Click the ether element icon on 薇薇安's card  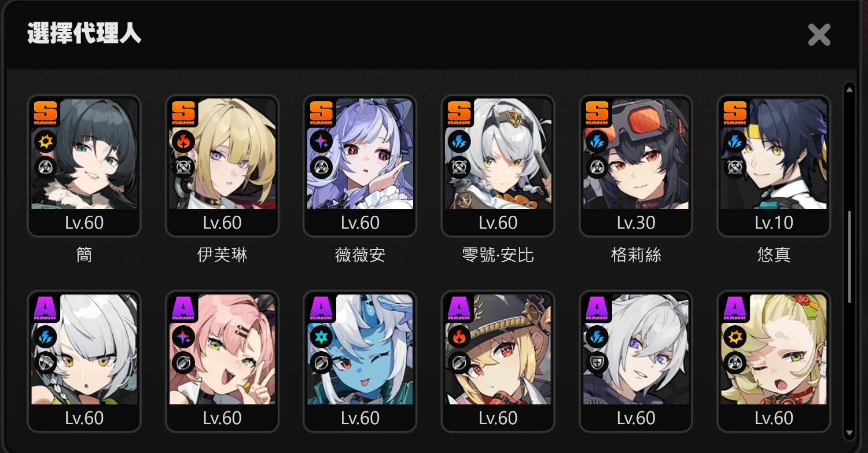[321, 141]
